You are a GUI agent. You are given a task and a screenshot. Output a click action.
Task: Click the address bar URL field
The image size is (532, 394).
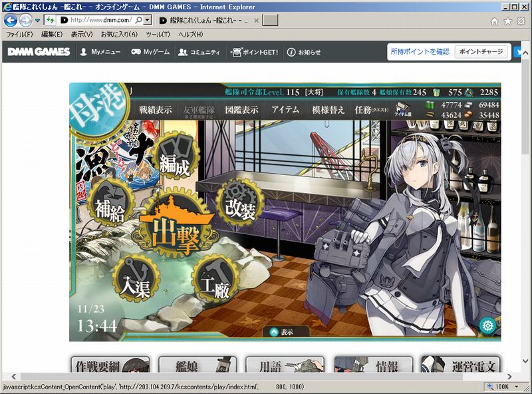coord(101,20)
